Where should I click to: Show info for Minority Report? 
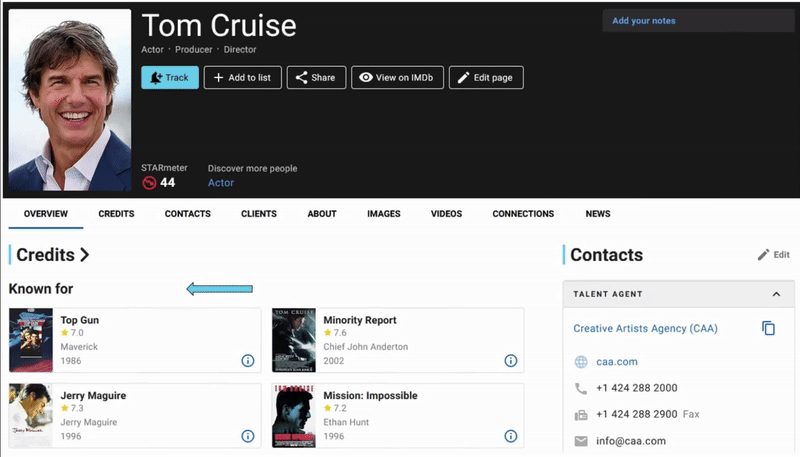(x=511, y=361)
